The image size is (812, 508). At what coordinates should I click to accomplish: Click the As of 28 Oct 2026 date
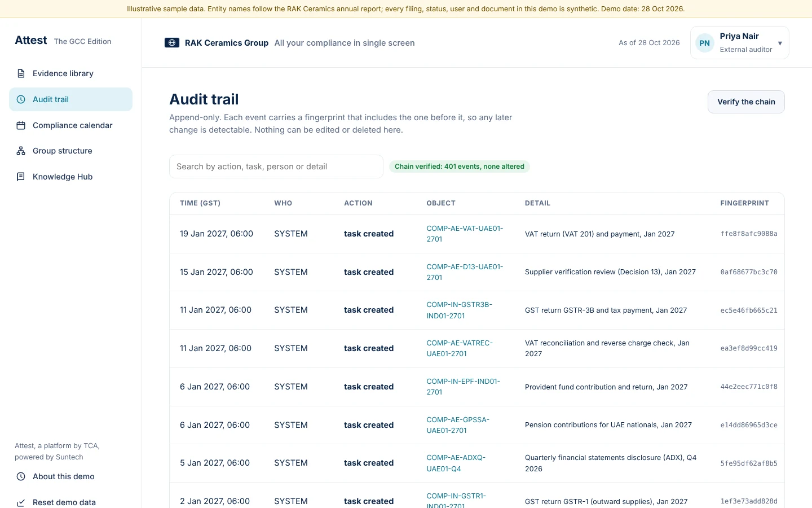coord(649,43)
